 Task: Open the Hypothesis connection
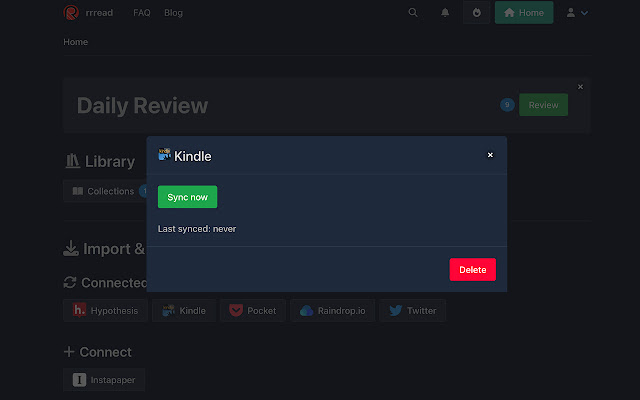105,311
